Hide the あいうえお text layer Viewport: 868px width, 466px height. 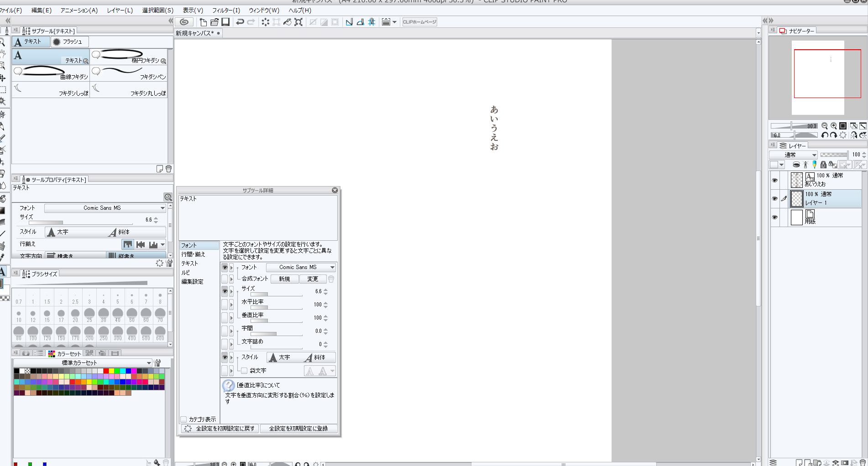(x=774, y=180)
